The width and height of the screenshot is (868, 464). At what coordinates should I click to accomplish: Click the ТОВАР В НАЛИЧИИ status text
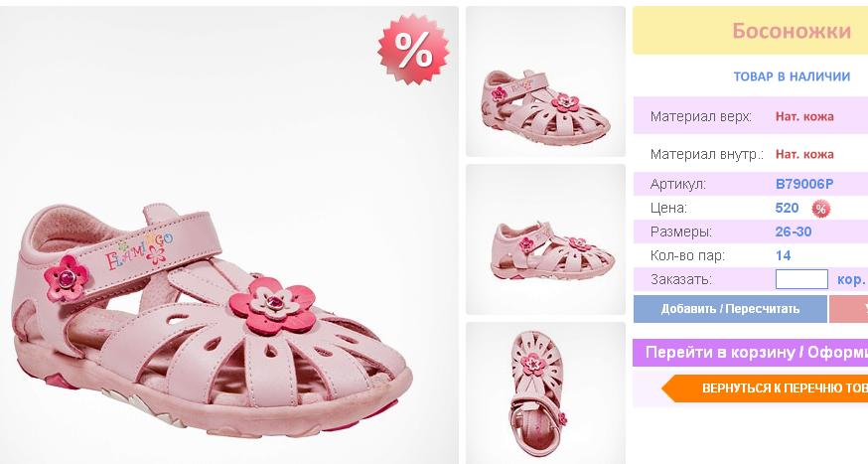[x=792, y=77]
